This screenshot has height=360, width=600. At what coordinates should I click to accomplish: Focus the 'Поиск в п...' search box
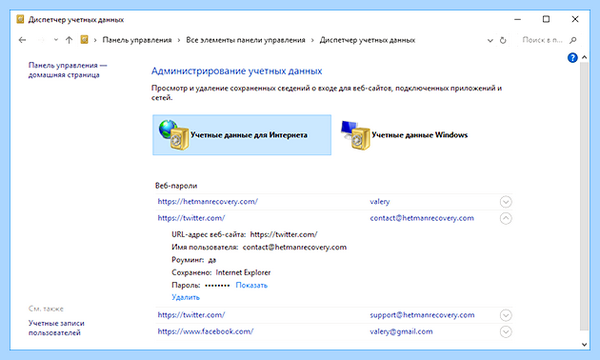(x=543, y=40)
